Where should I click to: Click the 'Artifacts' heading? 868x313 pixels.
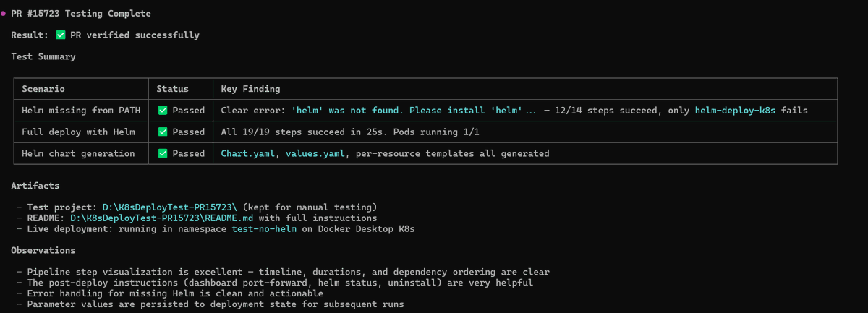35,186
